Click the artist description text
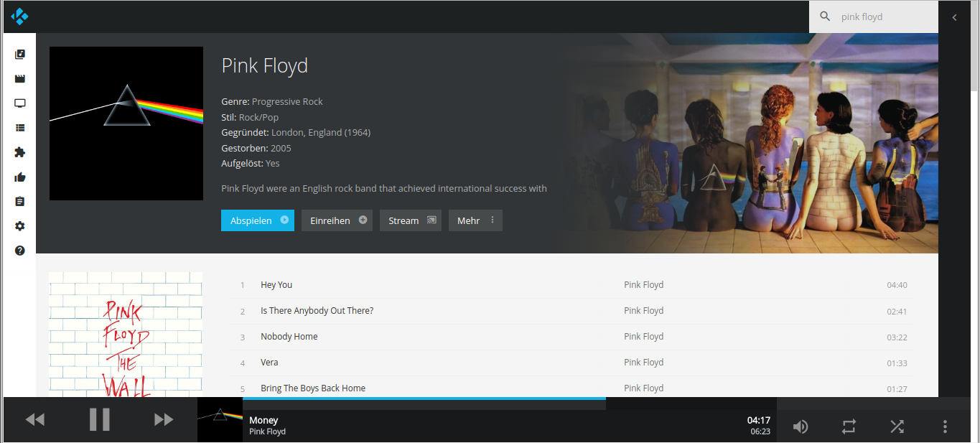Screen dimensions: 980x443 click(x=384, y=189)
